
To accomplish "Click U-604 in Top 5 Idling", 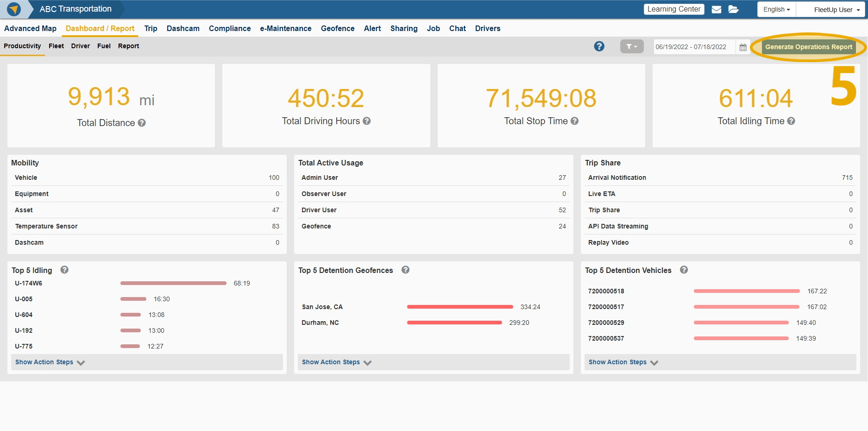I will pyautogui.click(x=24, y=315).
